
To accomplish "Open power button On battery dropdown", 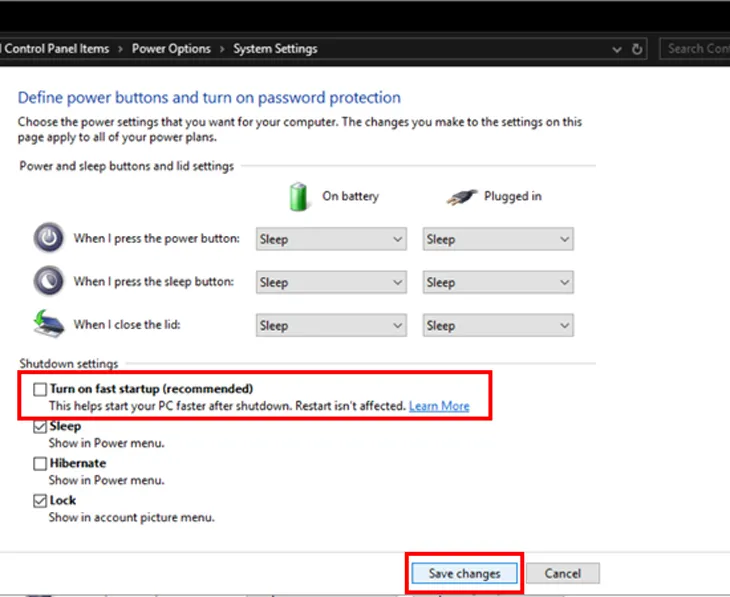I will coord(331,239).
